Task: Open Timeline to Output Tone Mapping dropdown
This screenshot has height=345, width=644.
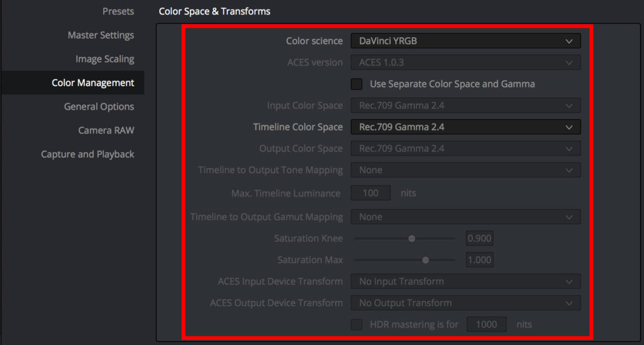Action: 466,170
